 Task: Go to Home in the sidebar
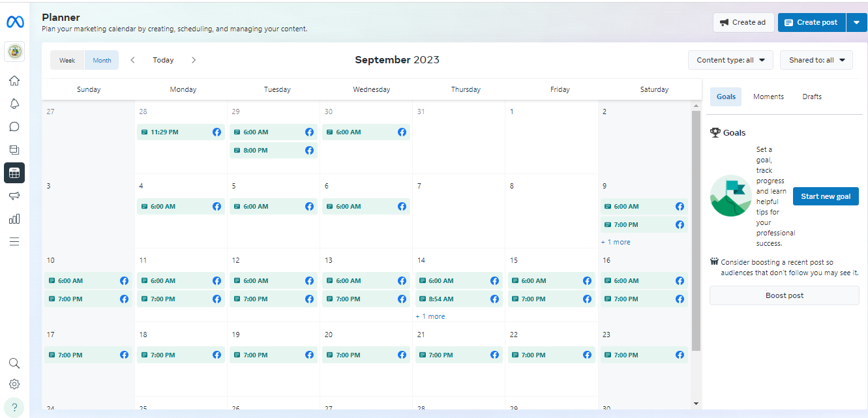coord(14,81)
